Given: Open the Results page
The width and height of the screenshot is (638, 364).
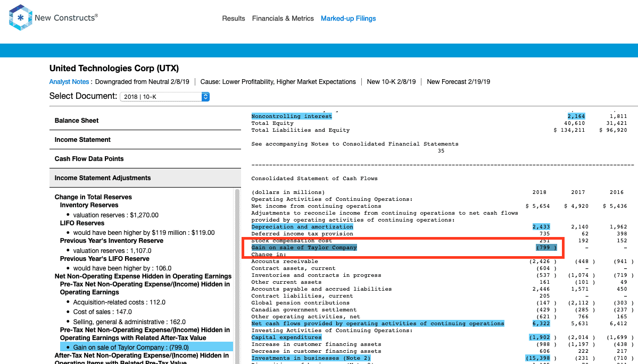Looking at the screenshot, I should 234,18.
